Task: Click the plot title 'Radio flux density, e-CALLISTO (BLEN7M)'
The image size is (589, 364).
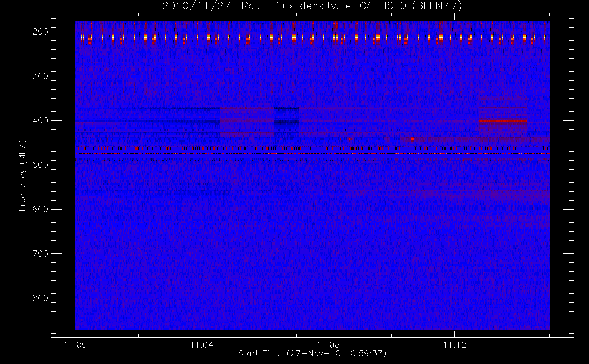Action: 352,6
